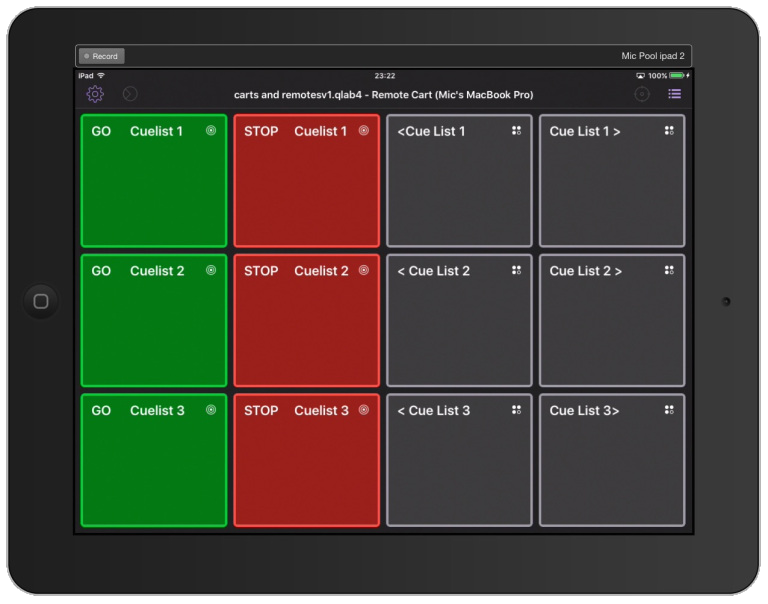Start the GO Cuelist 3 cart

pos(154,460)
